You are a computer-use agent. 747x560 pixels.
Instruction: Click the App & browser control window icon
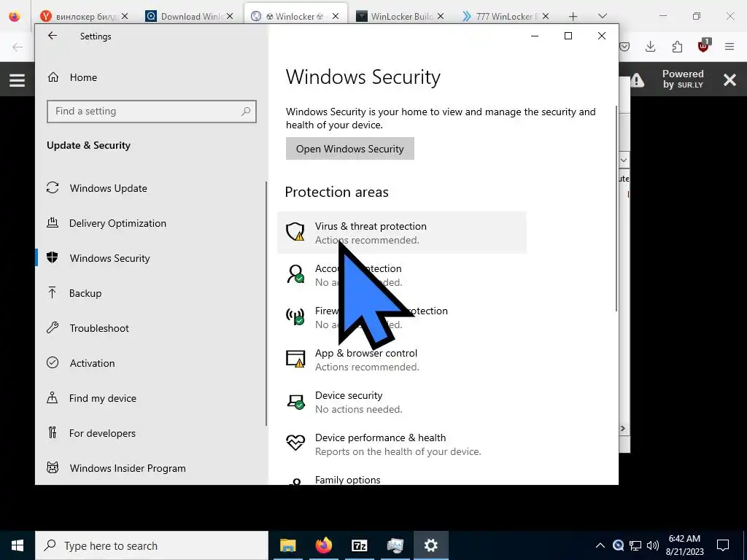(295, 359)
